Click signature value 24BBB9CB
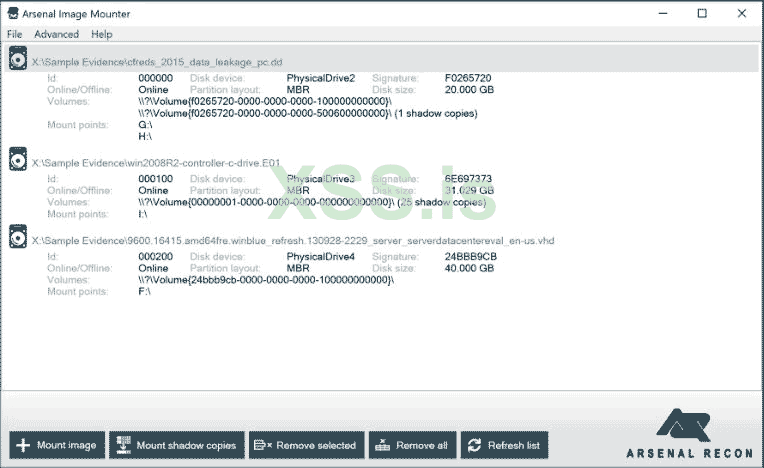764x468 pixels. (471, 257)
